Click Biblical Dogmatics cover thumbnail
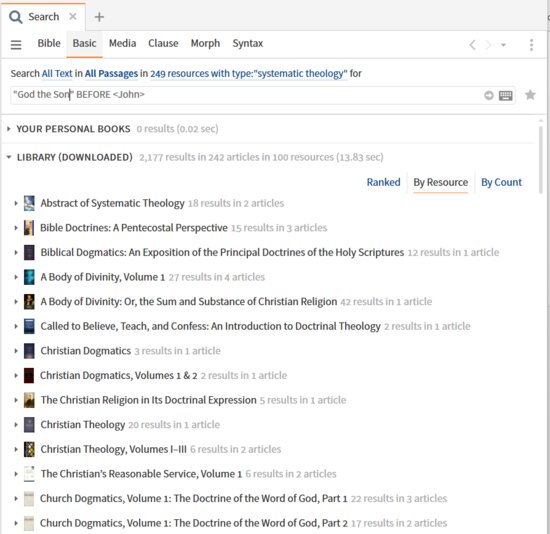 (29, 252)
